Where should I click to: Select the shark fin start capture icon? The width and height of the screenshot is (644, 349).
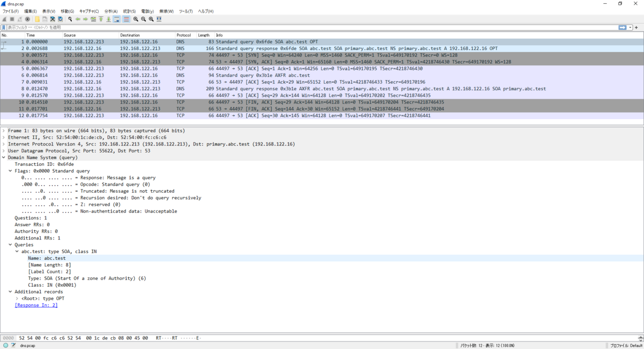coord(4,19)
